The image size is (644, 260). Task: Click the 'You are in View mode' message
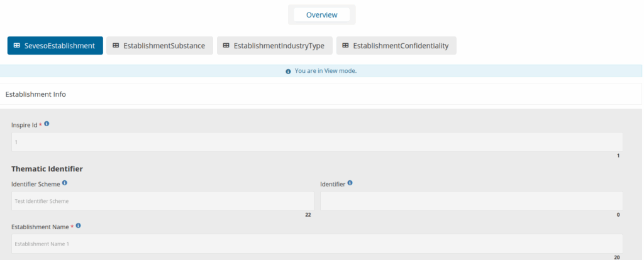pyautogui.click(x=325, y=71)
